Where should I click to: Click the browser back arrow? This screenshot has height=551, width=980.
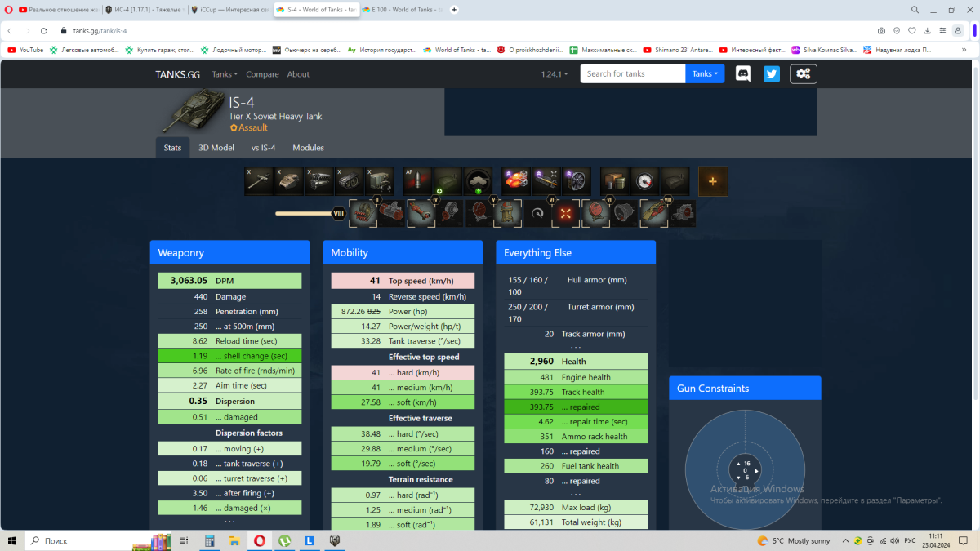(9, 30)
